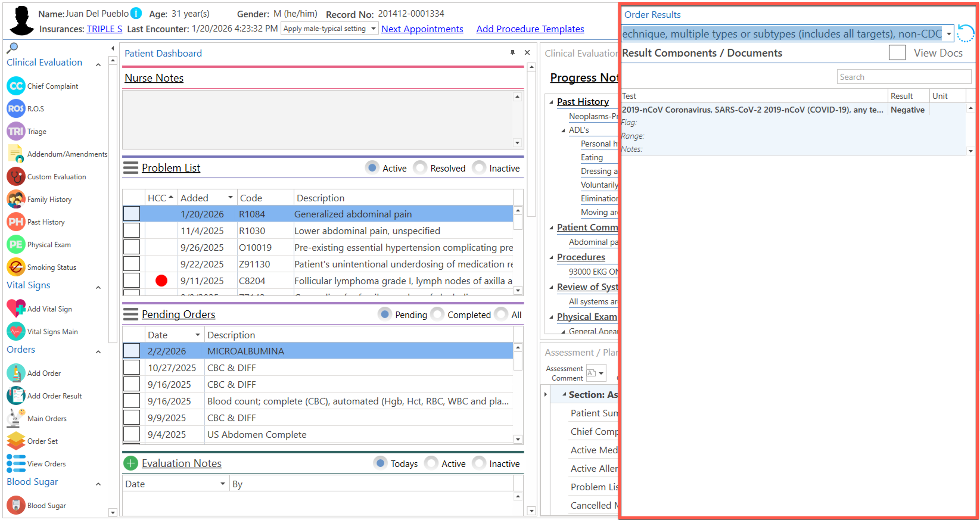Open Smoking Status icon
Screen dimensions: 980x520
(15, 267)
